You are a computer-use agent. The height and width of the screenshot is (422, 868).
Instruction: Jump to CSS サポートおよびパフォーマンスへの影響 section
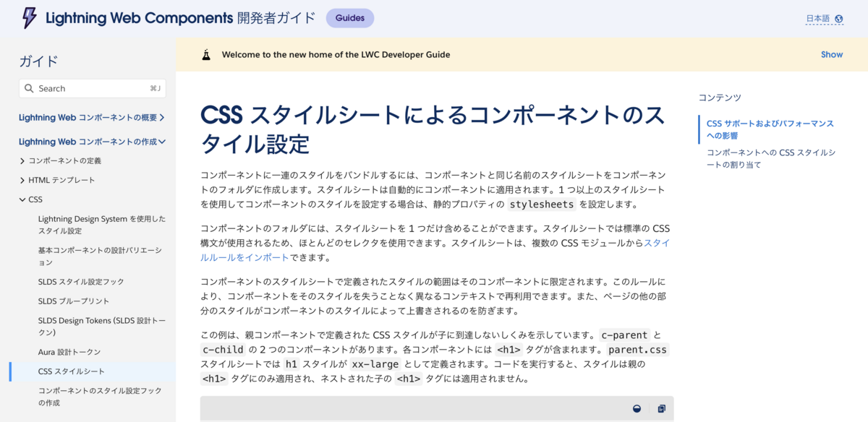click(x=770, y=129)
